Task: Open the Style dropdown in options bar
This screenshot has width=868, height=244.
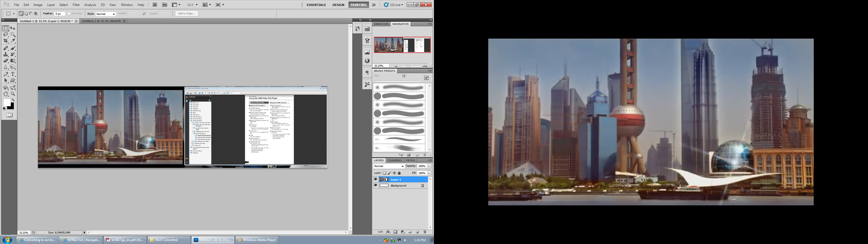Action: click(x=106, y=14)
